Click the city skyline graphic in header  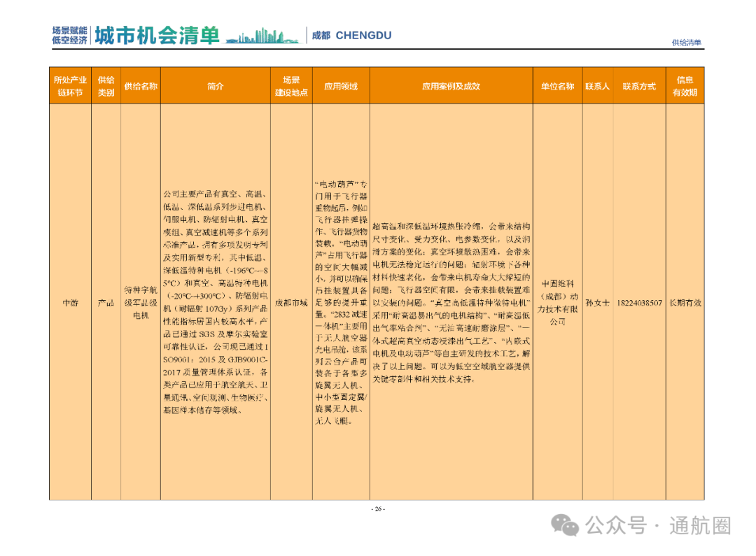(262, 36)
